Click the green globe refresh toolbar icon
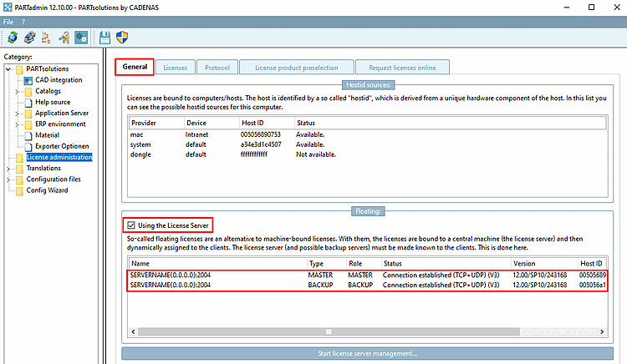 (13, 38)
